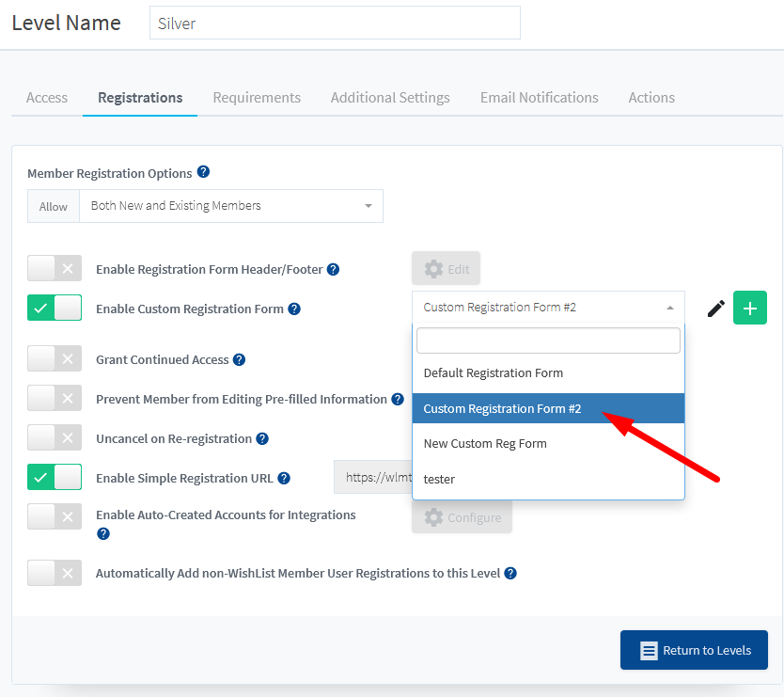This screenshot has height=697, width=784.
Task: Click the Configure button
Action: pos(462,517)
